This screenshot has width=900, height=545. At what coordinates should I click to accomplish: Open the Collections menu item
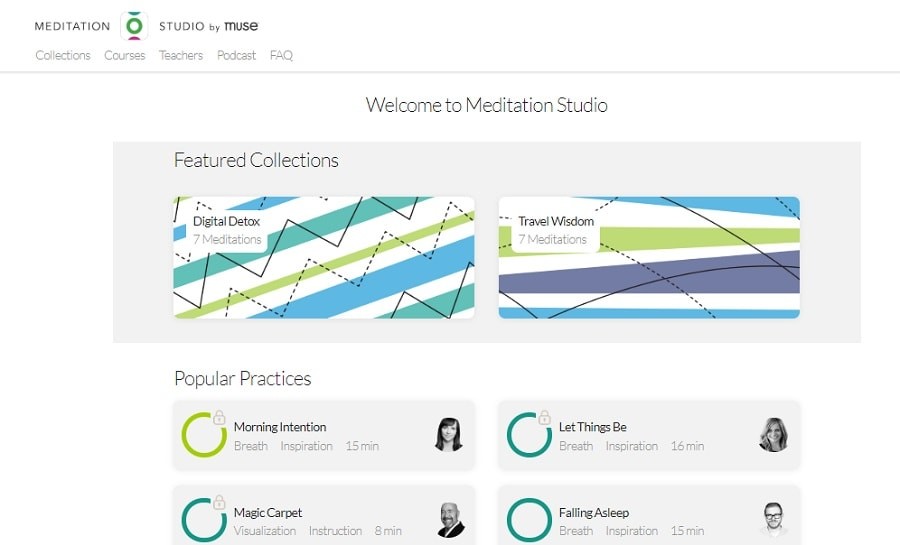pyautogui.click(x=63, y=55)
